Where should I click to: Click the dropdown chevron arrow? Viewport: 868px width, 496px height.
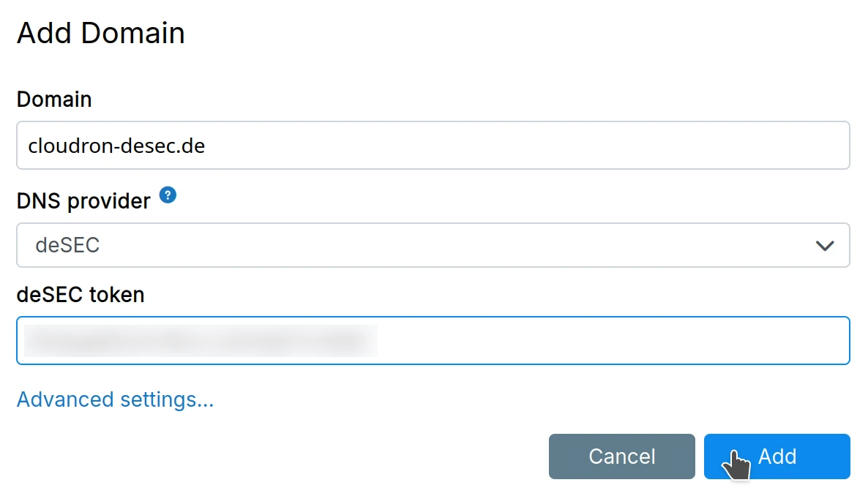coord(825,246)
